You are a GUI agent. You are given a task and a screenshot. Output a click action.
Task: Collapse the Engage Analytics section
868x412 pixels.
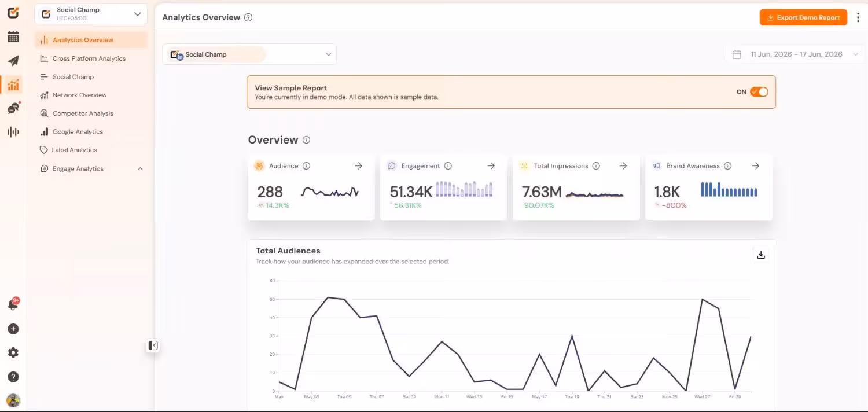click(140, 169)
